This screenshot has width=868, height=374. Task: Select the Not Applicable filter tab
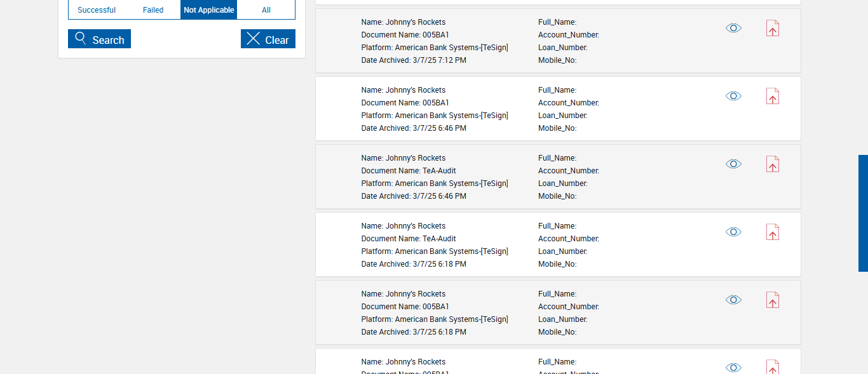tap(209, 10)
